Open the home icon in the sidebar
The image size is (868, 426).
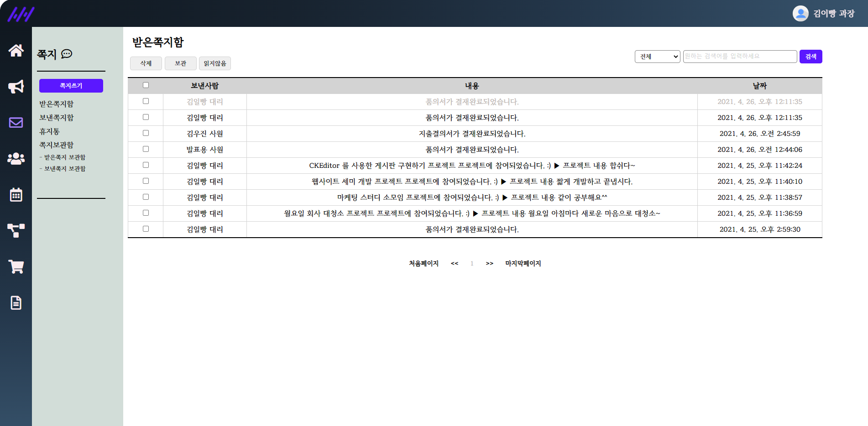[x=16, y=51]
